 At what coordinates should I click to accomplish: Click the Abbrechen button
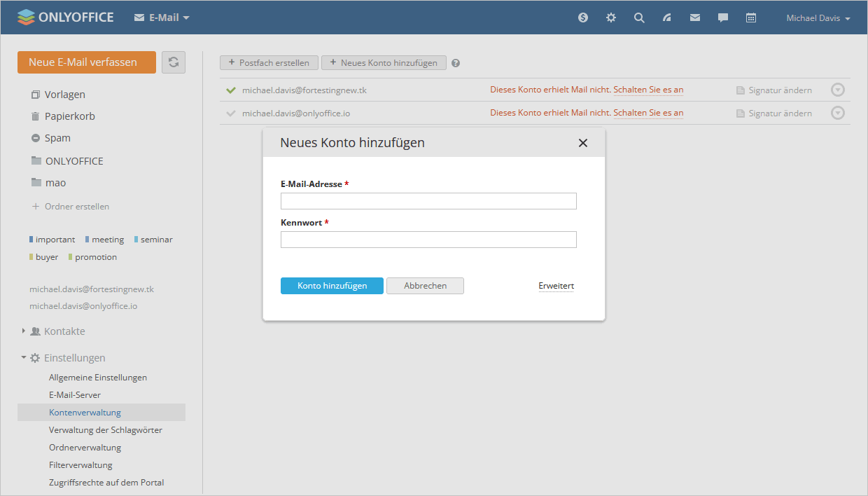425,286
